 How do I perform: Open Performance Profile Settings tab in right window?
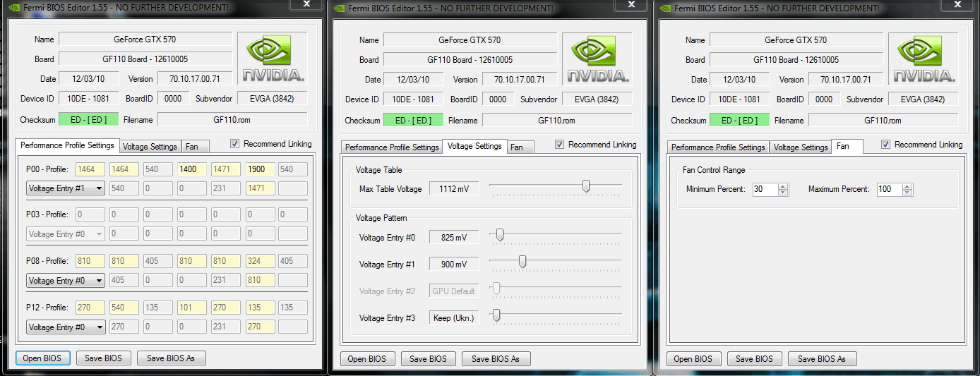[x=718, y=147]
